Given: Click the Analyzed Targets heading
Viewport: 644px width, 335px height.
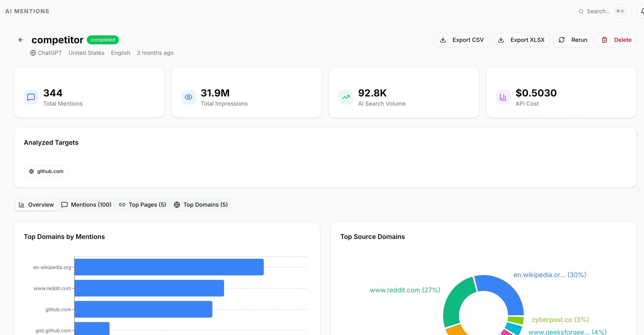Looking at the screenshot, I should coord(51,143).
